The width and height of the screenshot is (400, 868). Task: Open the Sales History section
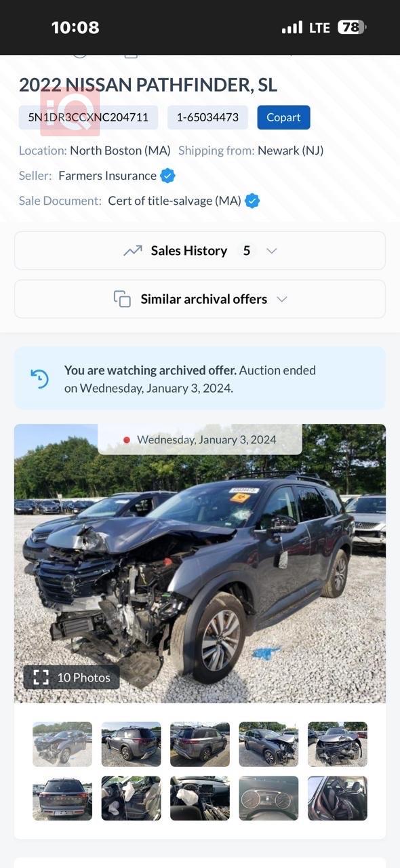[x=200, y=251]
